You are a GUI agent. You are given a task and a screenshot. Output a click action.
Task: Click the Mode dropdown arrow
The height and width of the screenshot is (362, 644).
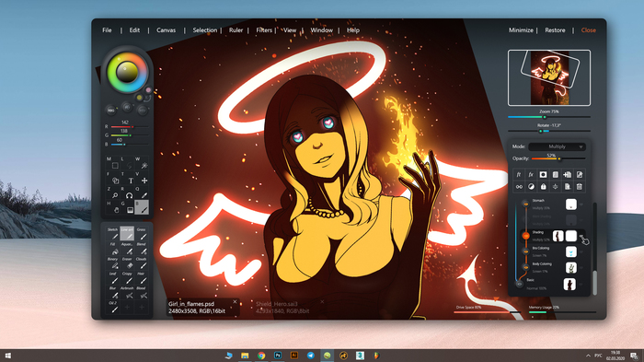click(x=581, y=146)
